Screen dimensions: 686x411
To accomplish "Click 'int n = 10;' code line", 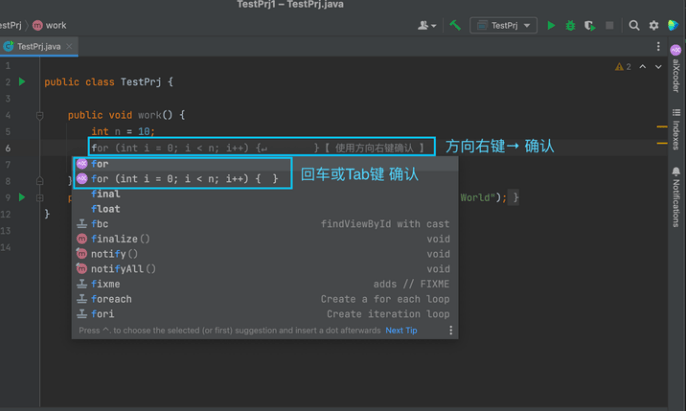I will [123, 131].
